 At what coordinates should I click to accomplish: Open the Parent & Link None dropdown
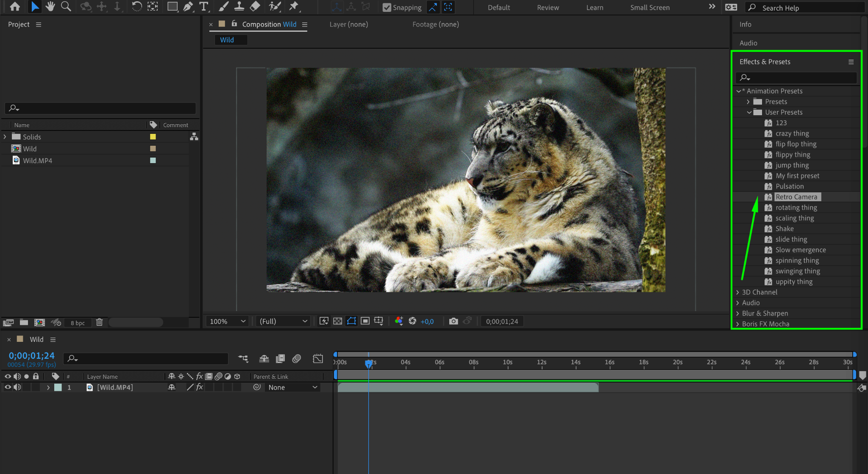click(292, 387)
